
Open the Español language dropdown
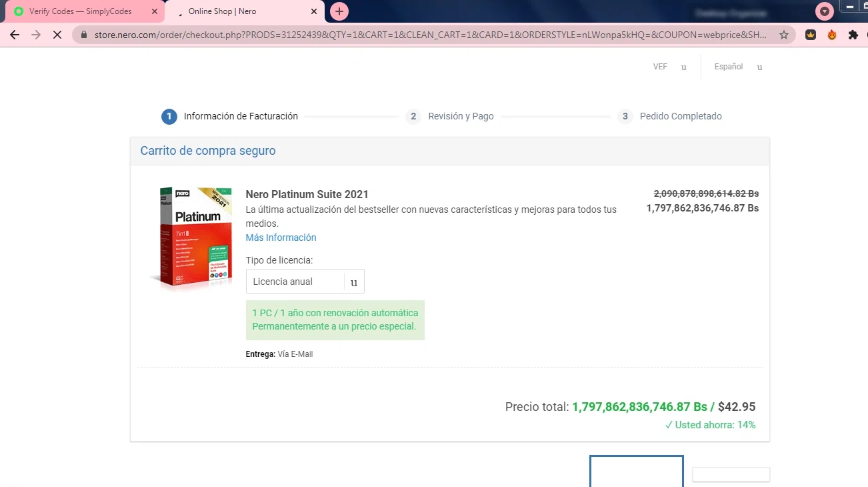point(738,67)
